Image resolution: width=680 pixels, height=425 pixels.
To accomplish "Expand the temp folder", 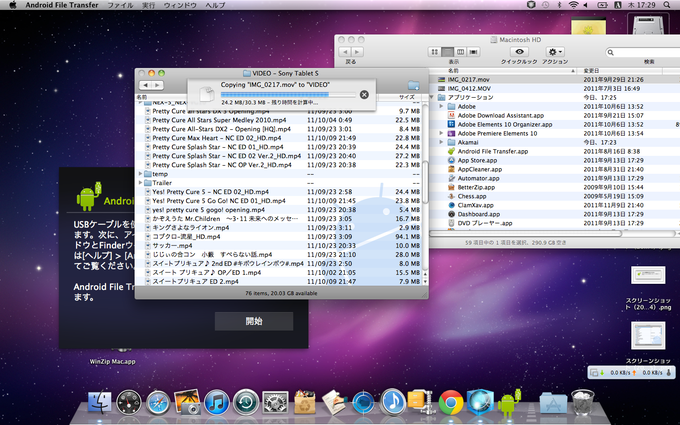I will point(140,173).
